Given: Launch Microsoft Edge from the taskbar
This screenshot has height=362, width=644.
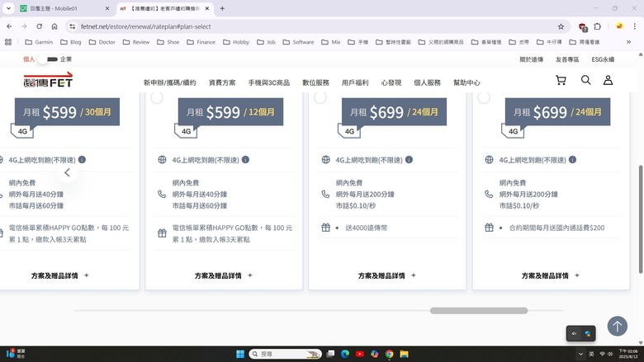Looking at the screenshot, I should [345, 354].
